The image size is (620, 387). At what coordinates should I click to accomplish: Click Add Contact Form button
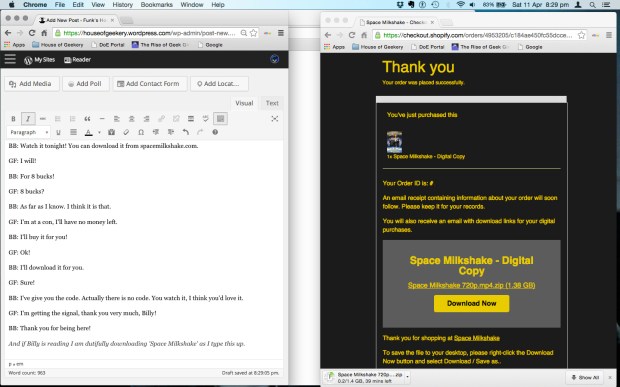pyautogui.click(x=149, y=84)
